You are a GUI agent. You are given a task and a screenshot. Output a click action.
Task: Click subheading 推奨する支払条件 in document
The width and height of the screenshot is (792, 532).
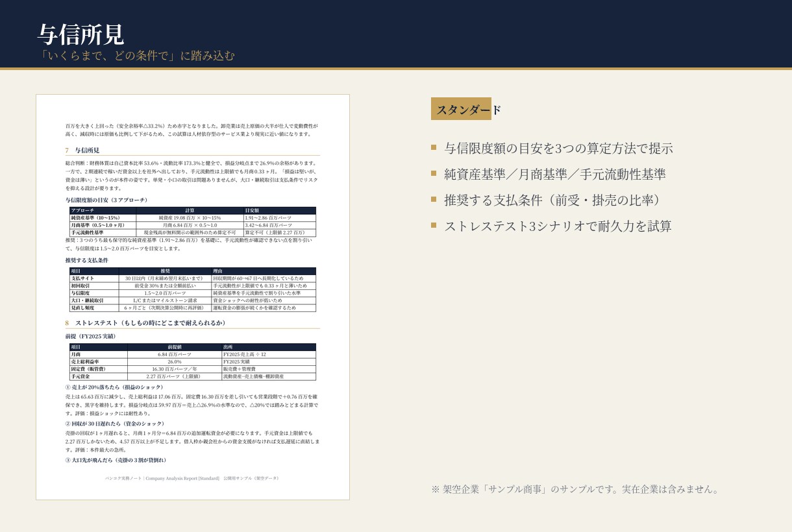click(x=86, y=260)
